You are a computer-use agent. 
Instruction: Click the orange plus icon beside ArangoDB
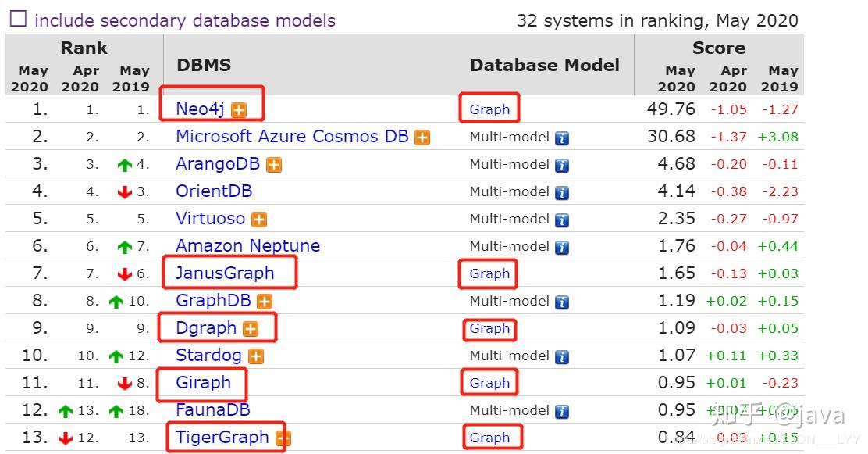274,165
